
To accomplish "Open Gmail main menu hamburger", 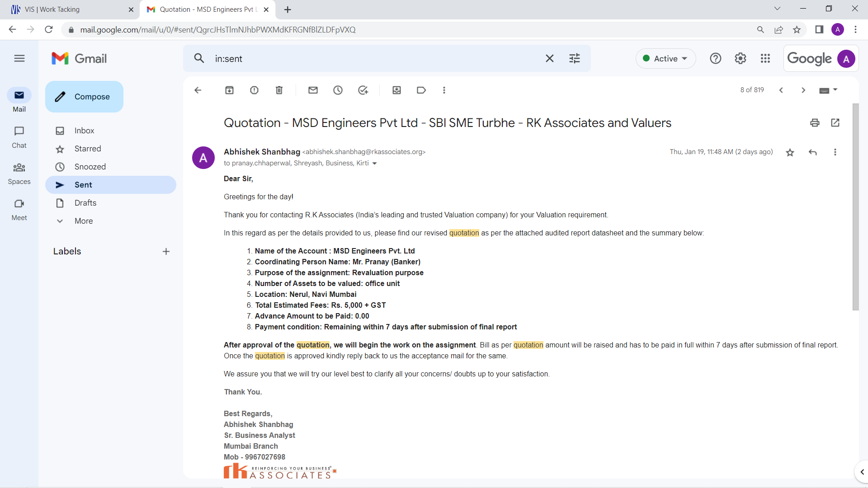I will (19, 58).
